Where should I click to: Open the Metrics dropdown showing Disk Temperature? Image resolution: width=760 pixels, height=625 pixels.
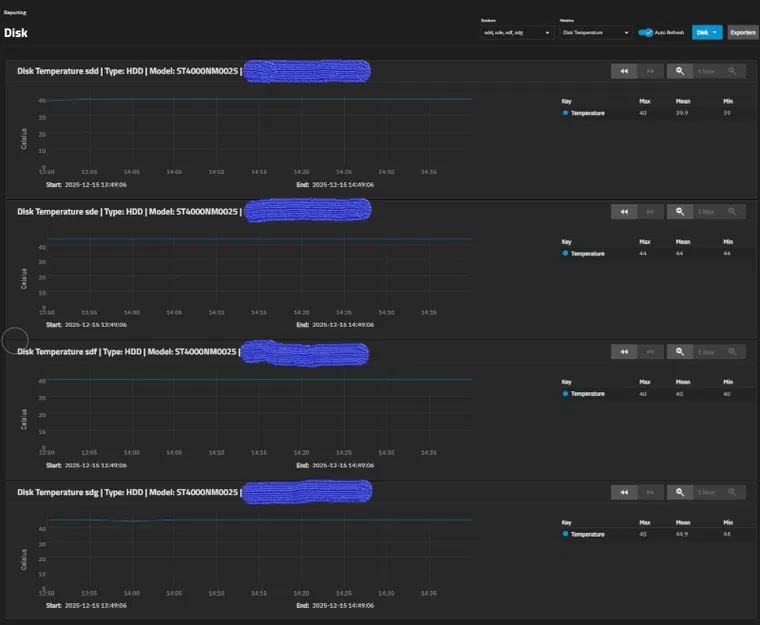(596, 32)
